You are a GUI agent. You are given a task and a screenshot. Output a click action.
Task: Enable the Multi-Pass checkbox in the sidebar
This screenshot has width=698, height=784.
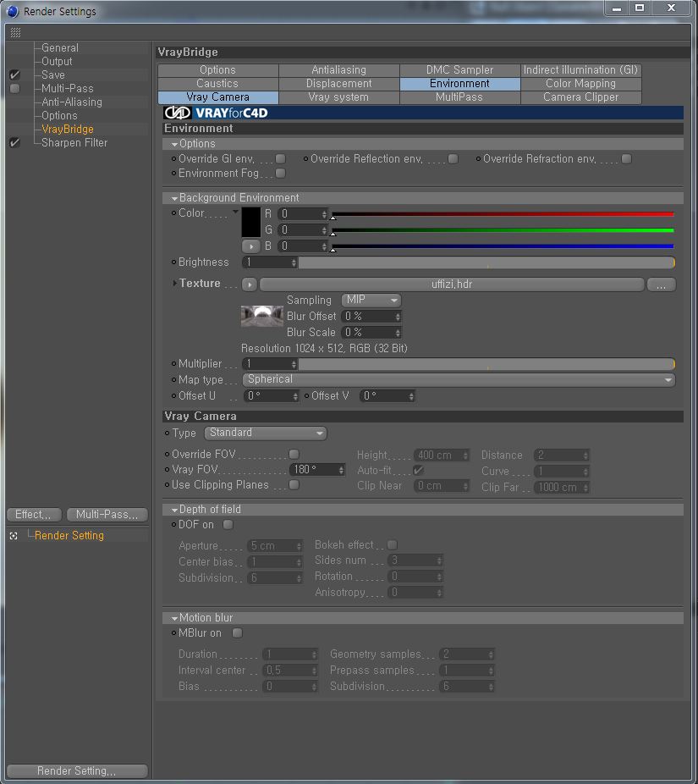click(15, 89)
